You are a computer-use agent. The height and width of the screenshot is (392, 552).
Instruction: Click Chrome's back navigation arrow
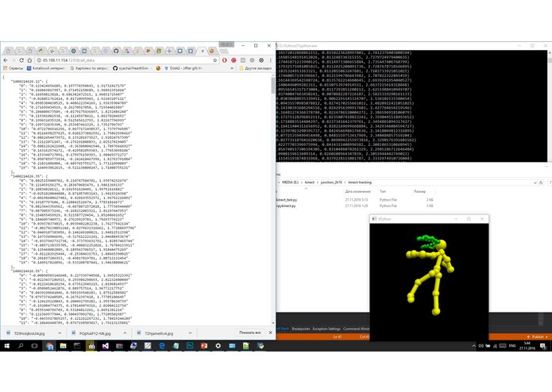(x=6, y=60)
